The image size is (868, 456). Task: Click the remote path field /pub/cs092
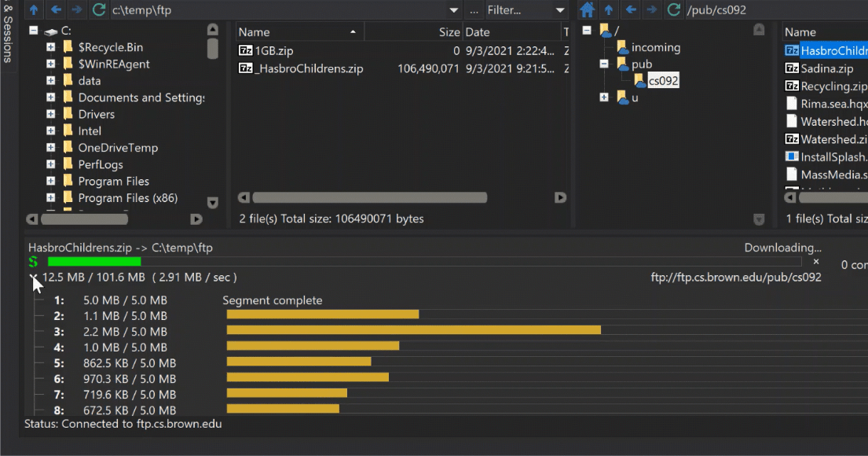[776, 10]
